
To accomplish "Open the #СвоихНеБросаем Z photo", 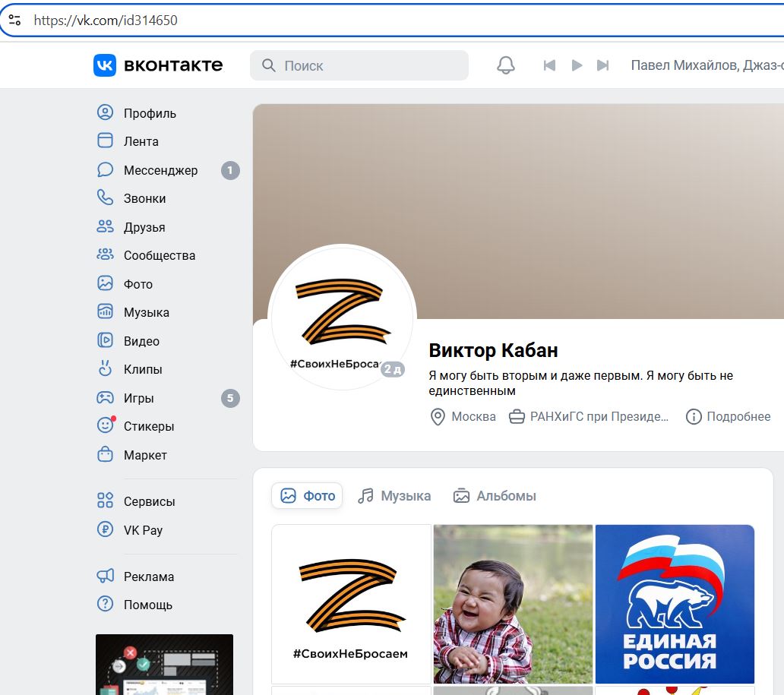I will [x=351, y=604].
